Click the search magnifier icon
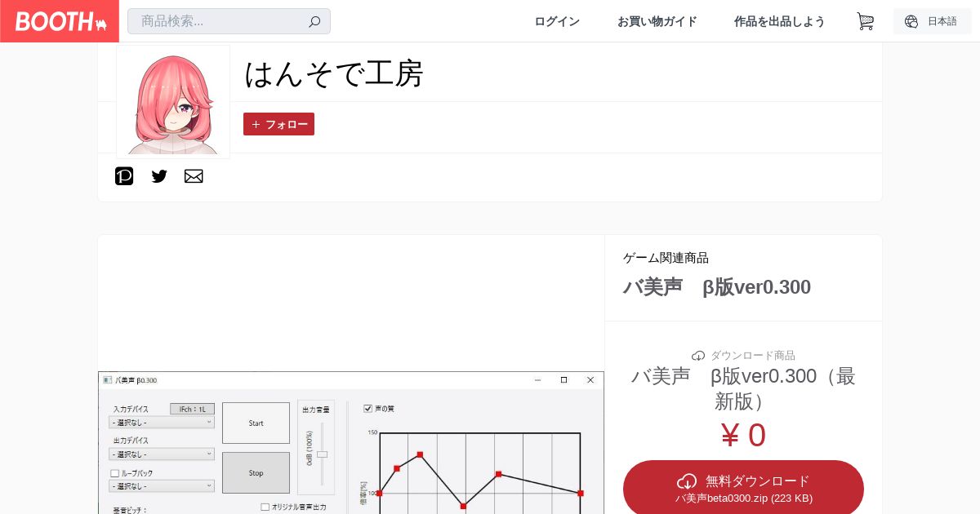The width and height of the screenshot is (980, 514). tap(314, 22)
